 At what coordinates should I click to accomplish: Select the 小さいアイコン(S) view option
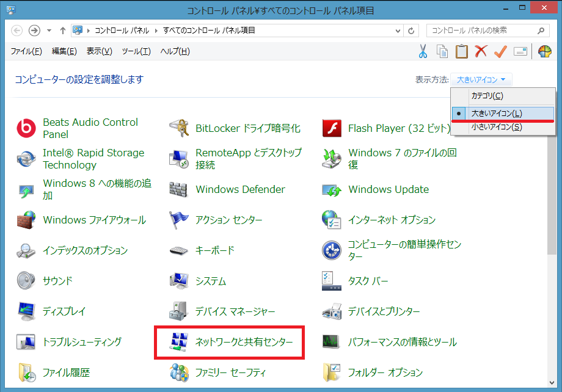tap(496, 127)
